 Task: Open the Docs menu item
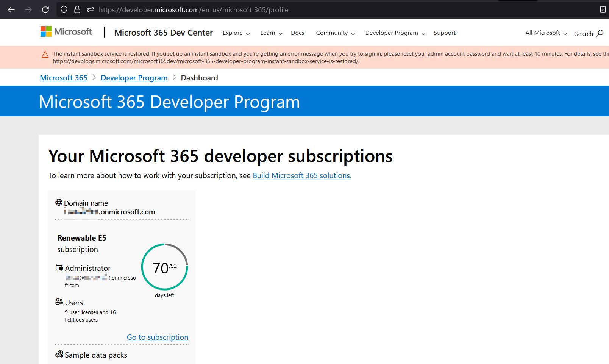(297, 33)
